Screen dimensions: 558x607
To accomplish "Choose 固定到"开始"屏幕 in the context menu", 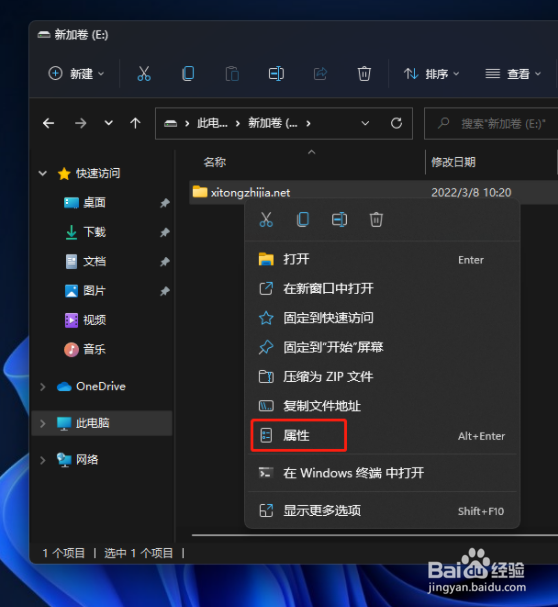I will [x=382, y=348].
